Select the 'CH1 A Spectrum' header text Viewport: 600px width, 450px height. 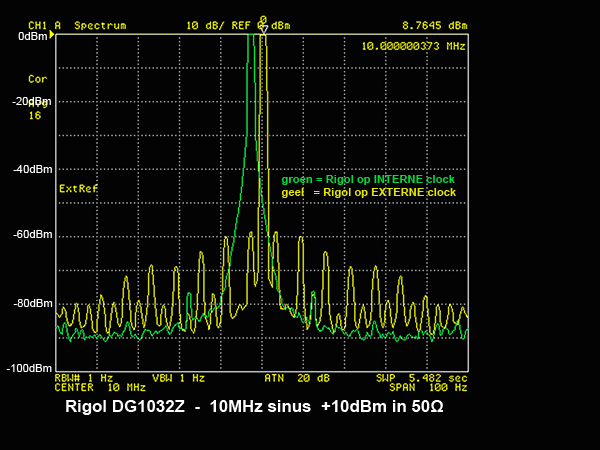click(x=77, y=26)
